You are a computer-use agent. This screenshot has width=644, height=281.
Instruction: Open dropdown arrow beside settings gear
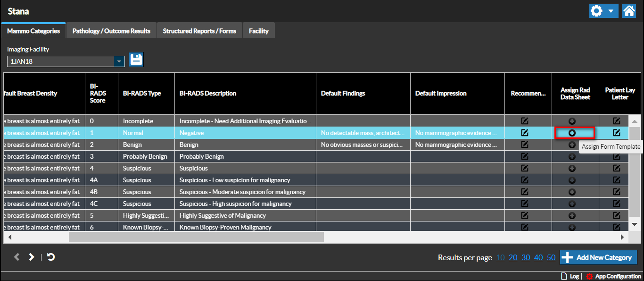point(611,11)
